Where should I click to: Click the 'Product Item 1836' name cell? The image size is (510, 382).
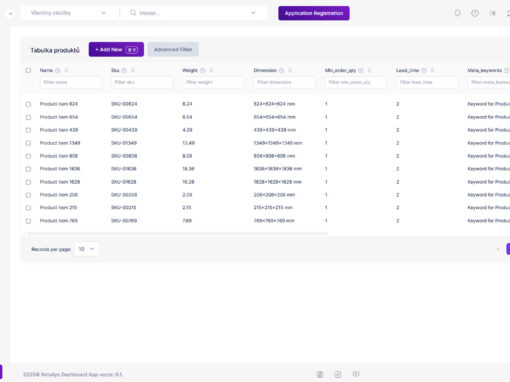click(x=60, y=169)
